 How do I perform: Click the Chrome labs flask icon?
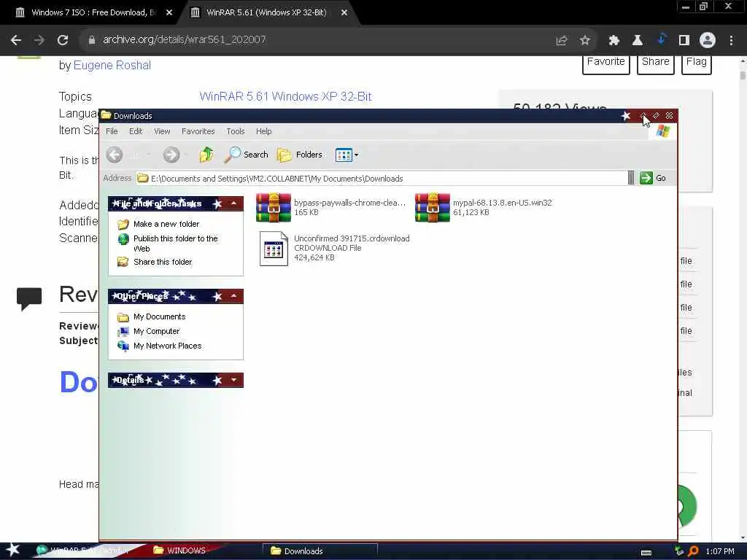click(638, 41)
